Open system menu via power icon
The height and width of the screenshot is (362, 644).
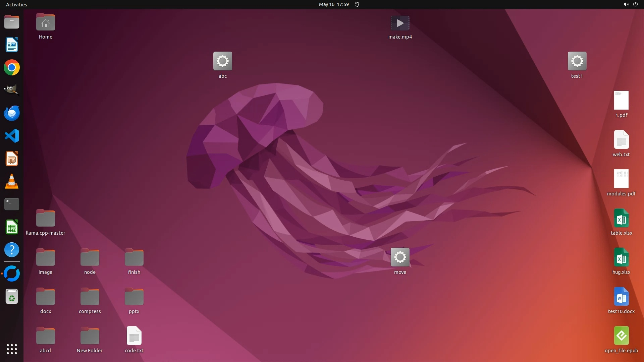(635, 4)
